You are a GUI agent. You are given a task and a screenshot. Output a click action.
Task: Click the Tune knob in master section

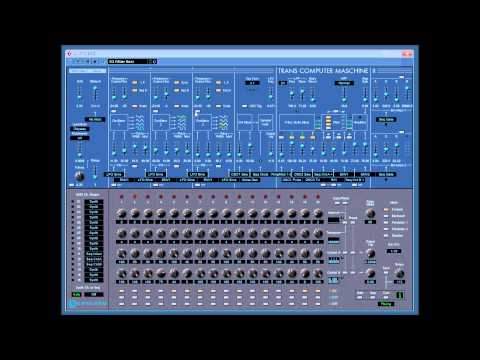click(x=79, y=176)
